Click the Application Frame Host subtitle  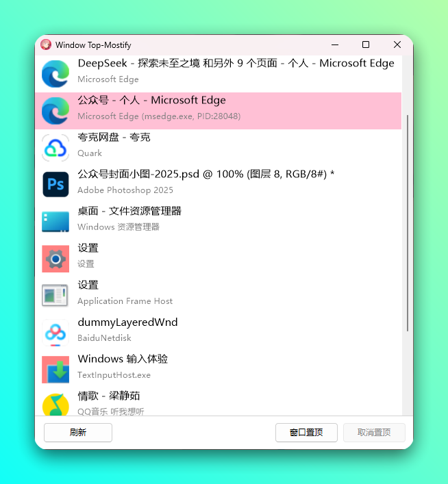pyautogui.click(x=125, y=301)
